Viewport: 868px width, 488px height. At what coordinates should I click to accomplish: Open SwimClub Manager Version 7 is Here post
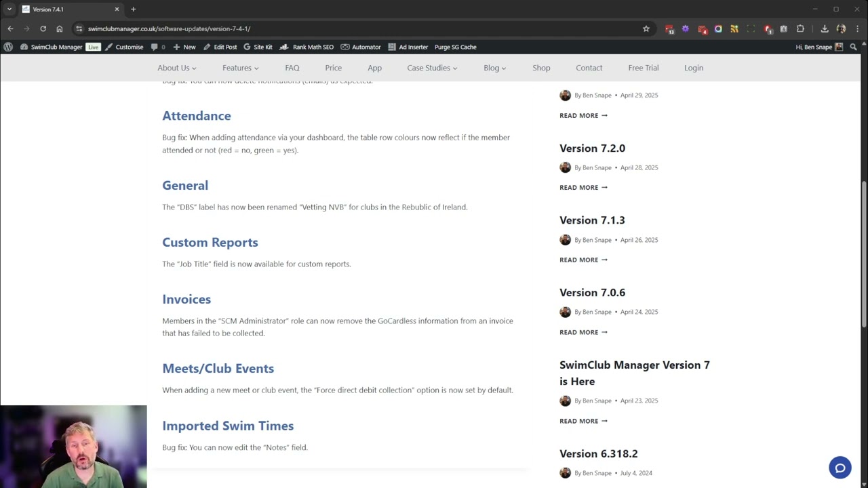pos(635,373)
